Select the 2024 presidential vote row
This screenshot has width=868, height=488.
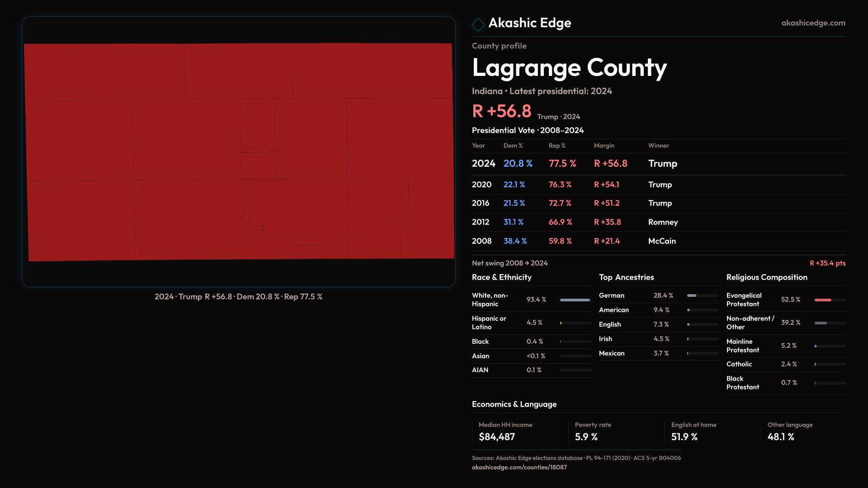point(658,164)
